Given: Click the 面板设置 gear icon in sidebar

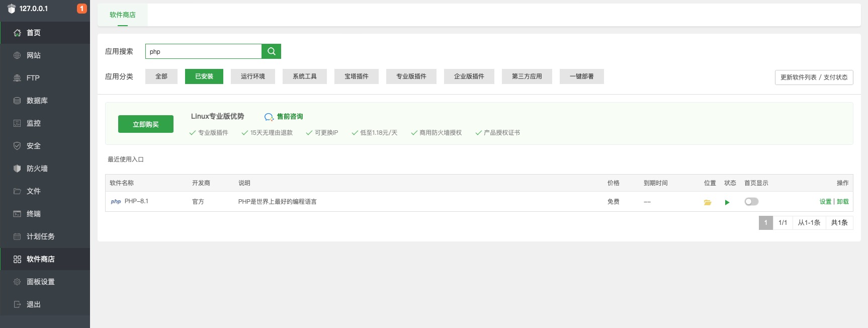Looking at the screenshot, I should point(17,282).
